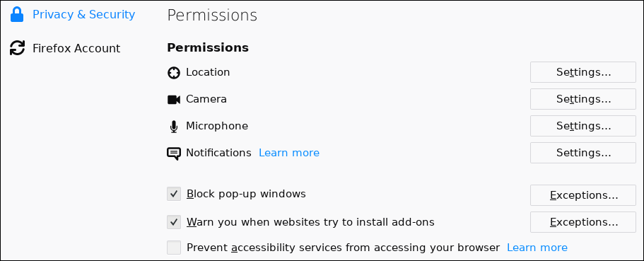Open Notifications permission Settings button
Image resolution: width=644 pixels, height=261 pixels.
582,153
